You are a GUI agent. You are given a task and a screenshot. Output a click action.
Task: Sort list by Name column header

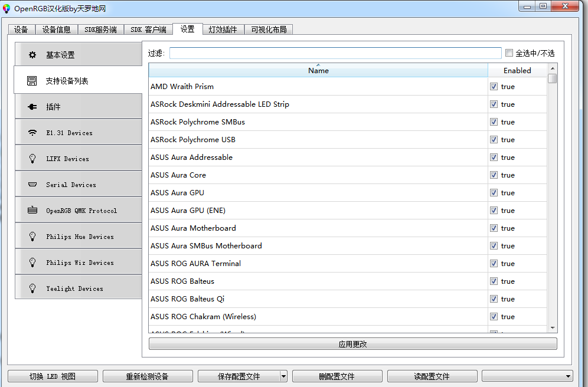(x=318, y=70)
